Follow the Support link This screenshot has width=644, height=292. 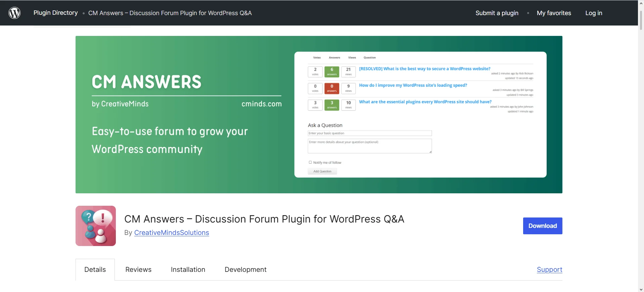(549, 270)
